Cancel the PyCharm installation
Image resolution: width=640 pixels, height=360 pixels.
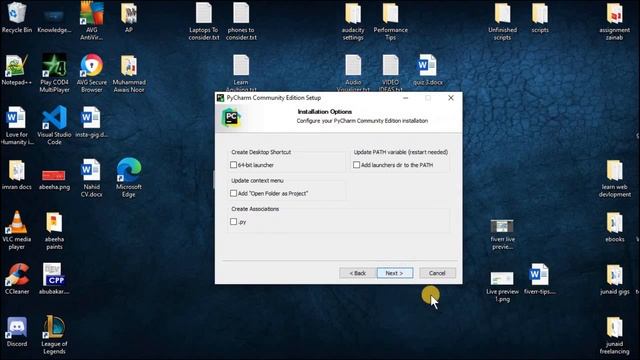coord(437,273)
